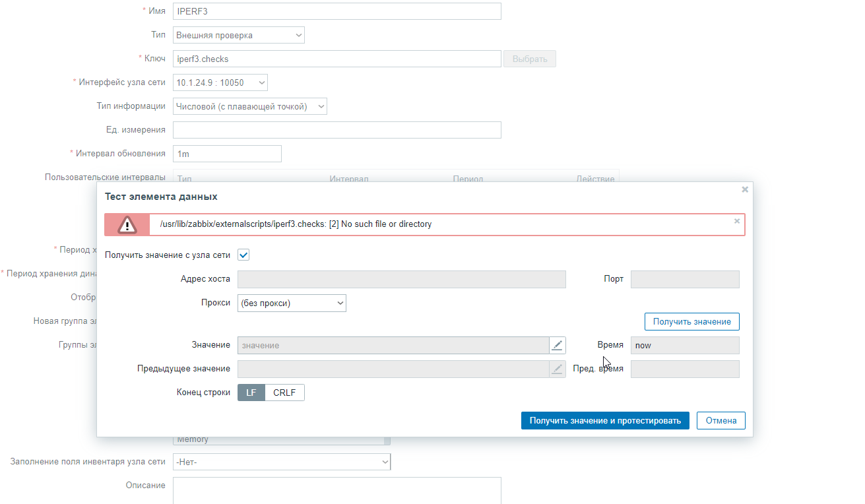
Task: Open the Прокси dropdown
Action: click(x=292, y=303)
